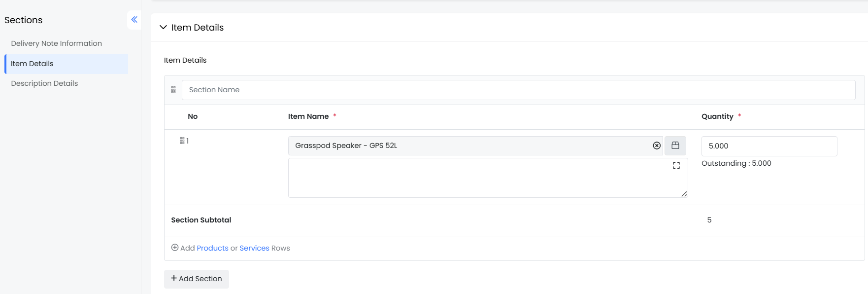Viewport: 868px width, 294px height.
Task: Click the Item Details panel heading text
Action: [198, 28]
